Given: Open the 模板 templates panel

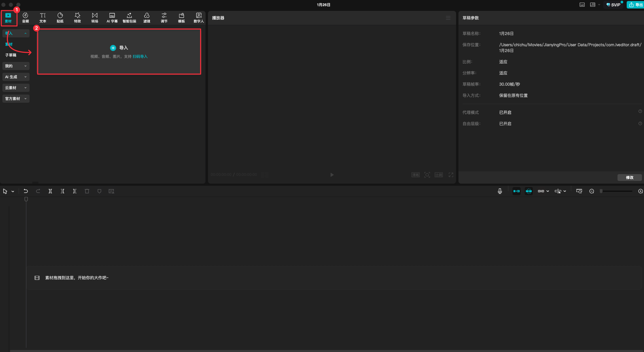Looking at the screenshot, I should pos(181,18).
